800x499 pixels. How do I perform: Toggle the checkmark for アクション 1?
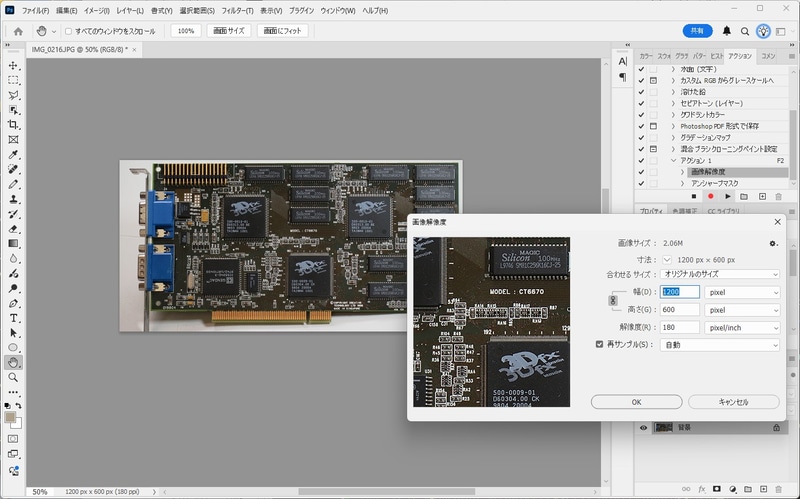(641, 160)
